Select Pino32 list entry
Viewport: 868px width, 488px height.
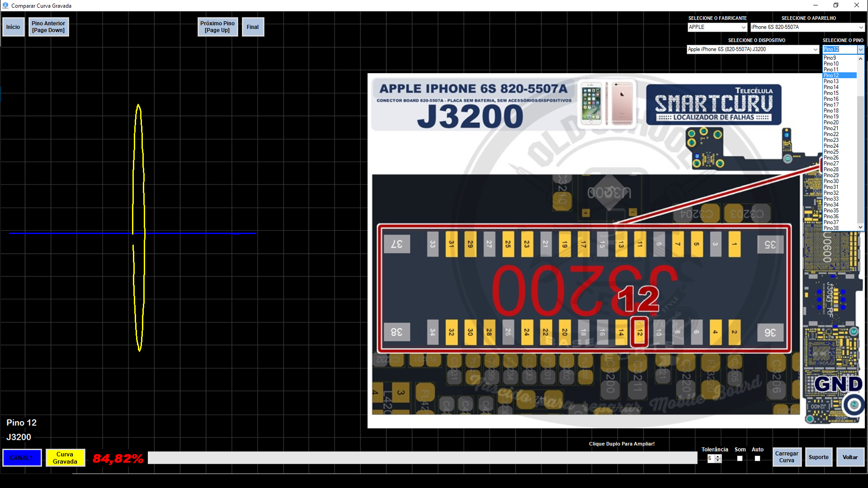(840, 193)
